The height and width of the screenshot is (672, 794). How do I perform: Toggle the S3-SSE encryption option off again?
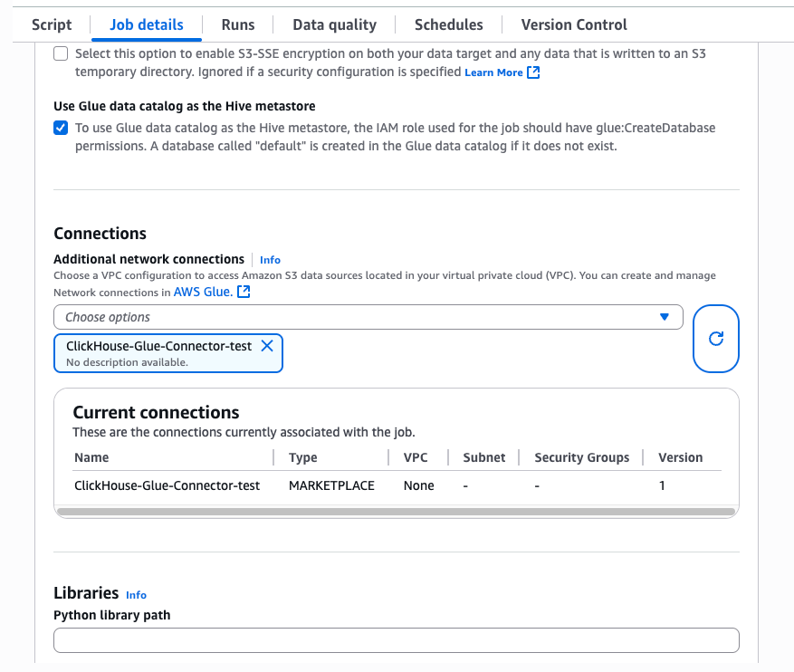pos(60,53)
